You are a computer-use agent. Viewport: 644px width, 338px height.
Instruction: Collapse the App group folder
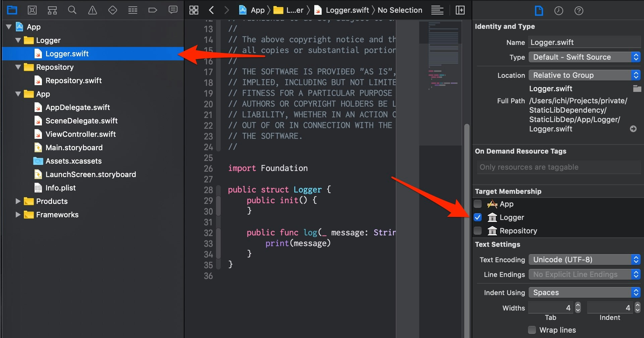click(x=18, y=94)
